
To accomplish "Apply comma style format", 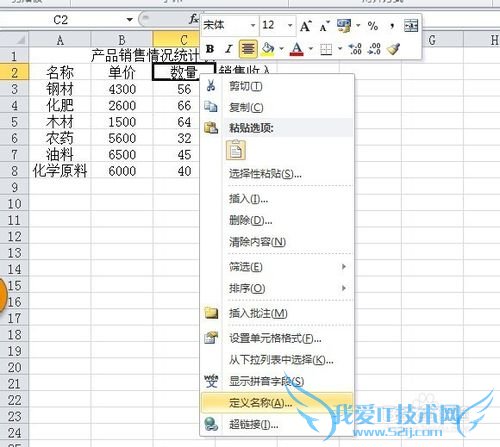I will click(x=392, y=26).
